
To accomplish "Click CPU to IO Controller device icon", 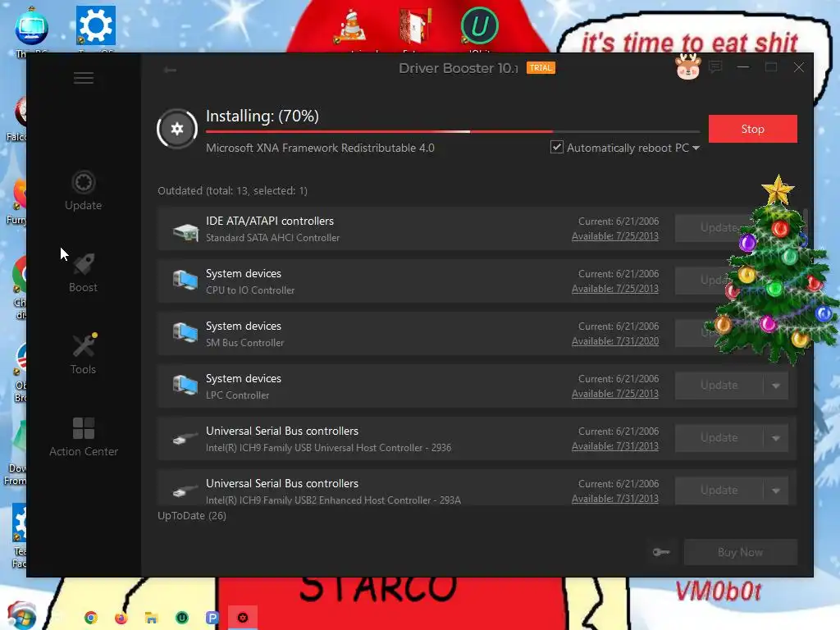I will tap(185, 281).
